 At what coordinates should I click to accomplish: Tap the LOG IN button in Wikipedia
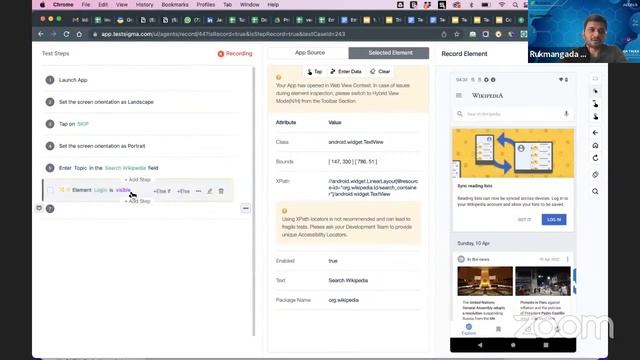[x=554, y=220]
